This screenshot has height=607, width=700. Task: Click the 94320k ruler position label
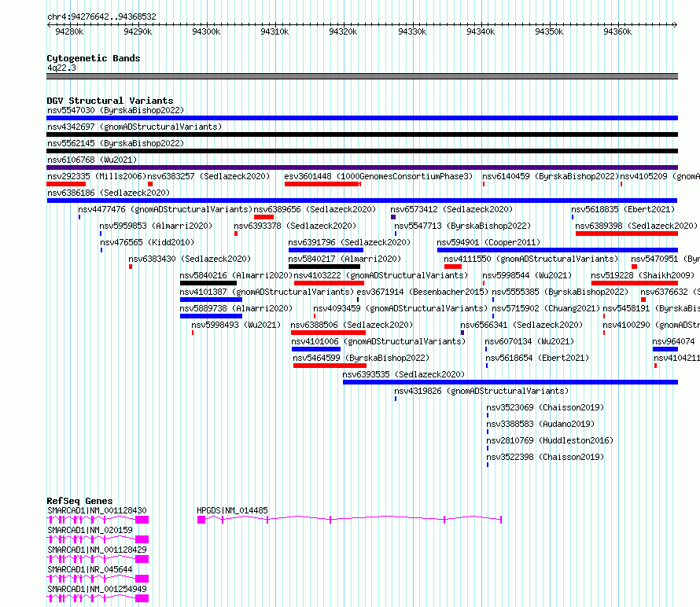343,31
